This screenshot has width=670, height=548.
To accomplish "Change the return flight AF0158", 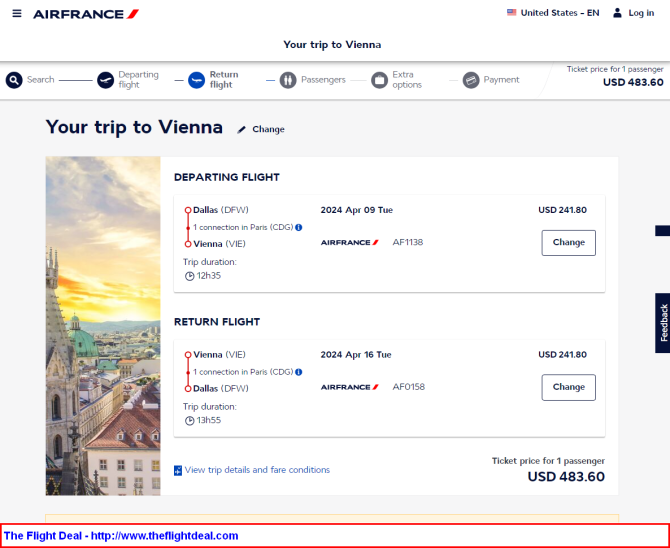I will (x=568, y=387).
